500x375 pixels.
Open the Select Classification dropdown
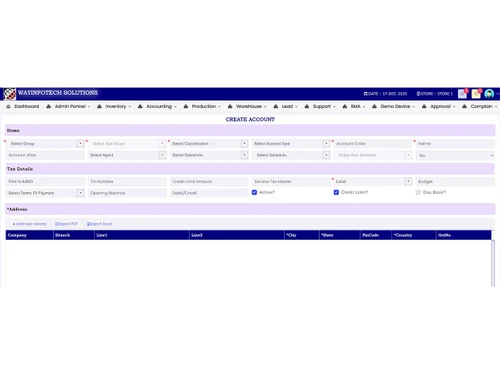209,144
